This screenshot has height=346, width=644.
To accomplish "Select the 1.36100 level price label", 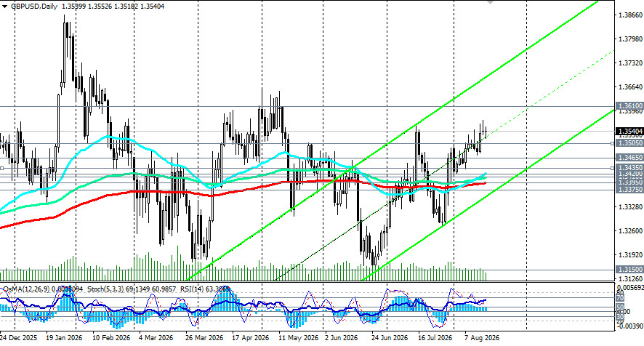I will click(x=629, y=106).
